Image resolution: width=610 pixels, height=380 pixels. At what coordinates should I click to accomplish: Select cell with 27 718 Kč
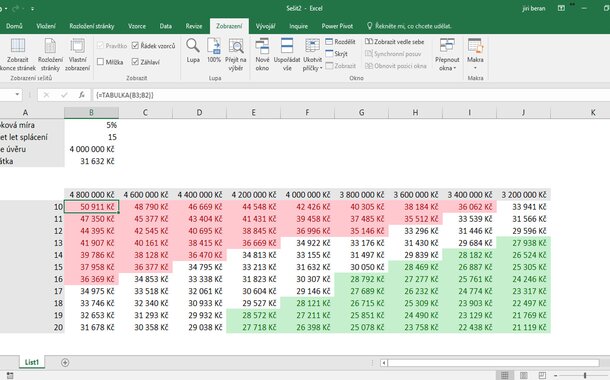(x=253, y=327)
